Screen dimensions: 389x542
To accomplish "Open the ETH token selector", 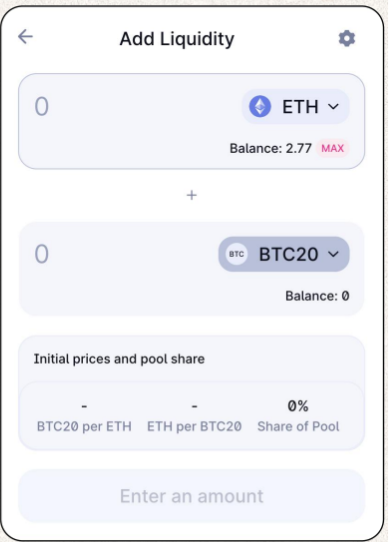I will pos(295,106).
